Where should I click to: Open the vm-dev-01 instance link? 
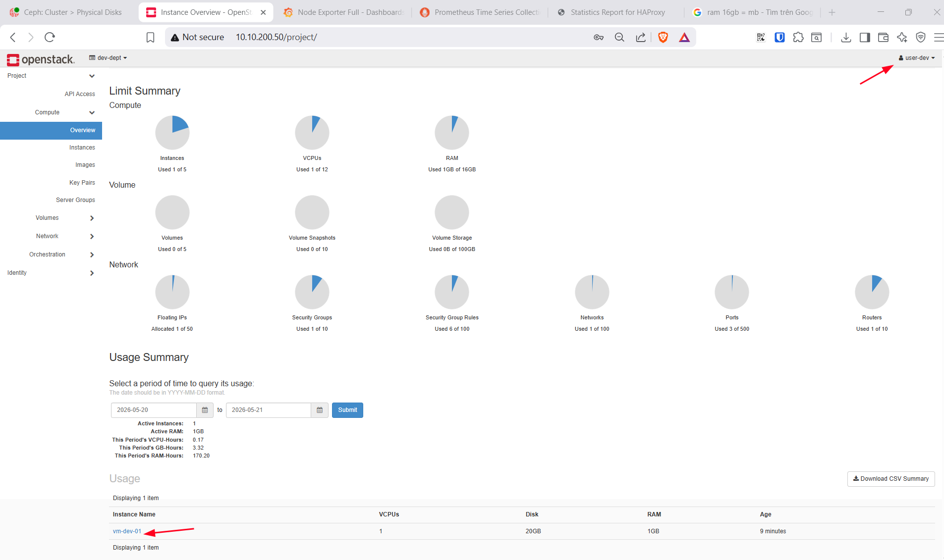tap(127, 531)
